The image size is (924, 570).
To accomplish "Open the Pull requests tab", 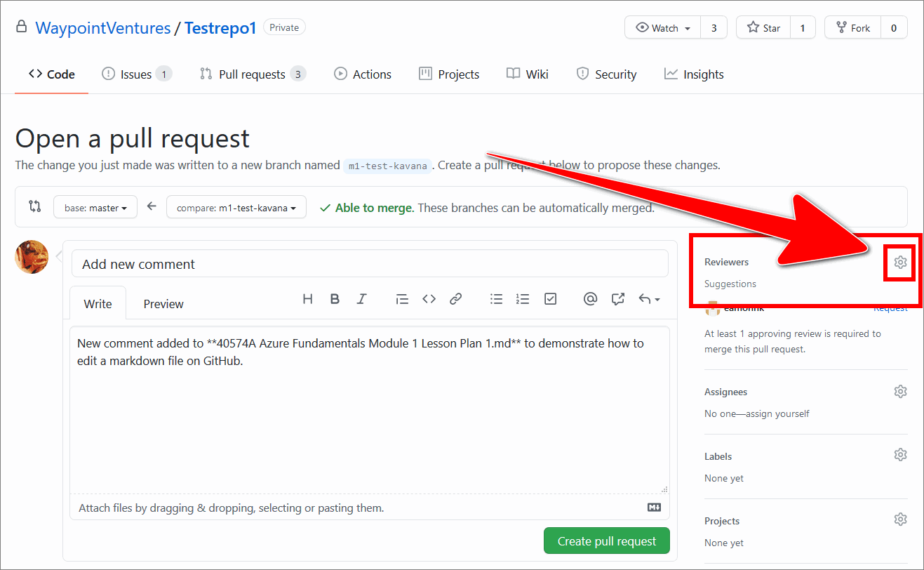I will [x=253, y=74].
